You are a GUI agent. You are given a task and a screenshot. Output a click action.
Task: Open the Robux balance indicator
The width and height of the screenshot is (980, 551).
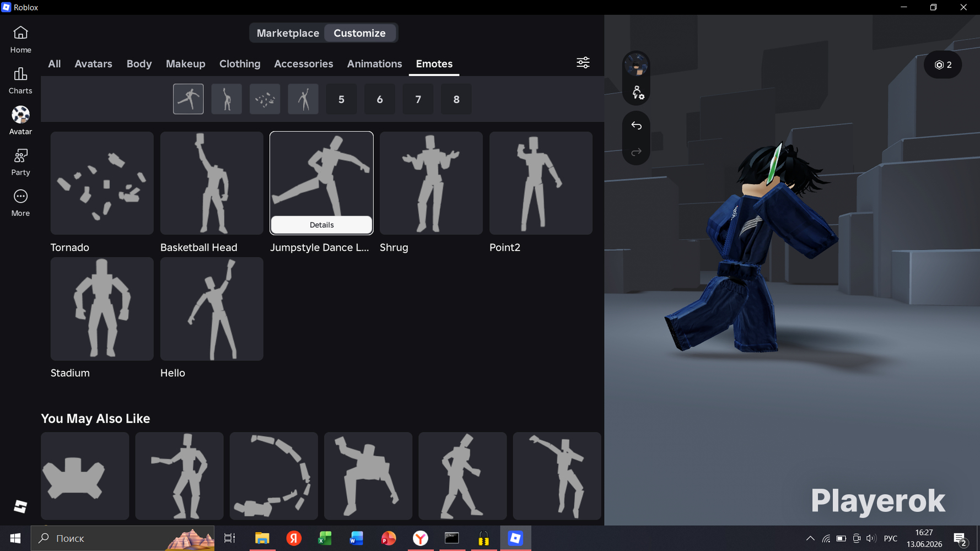(x=943, y=65)
